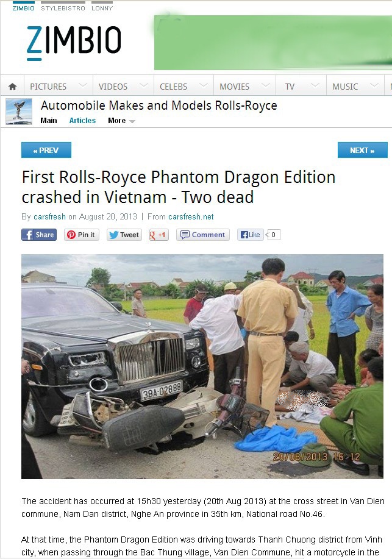Pin the article with Pinterest Pin it

click(x=81, y=235)
